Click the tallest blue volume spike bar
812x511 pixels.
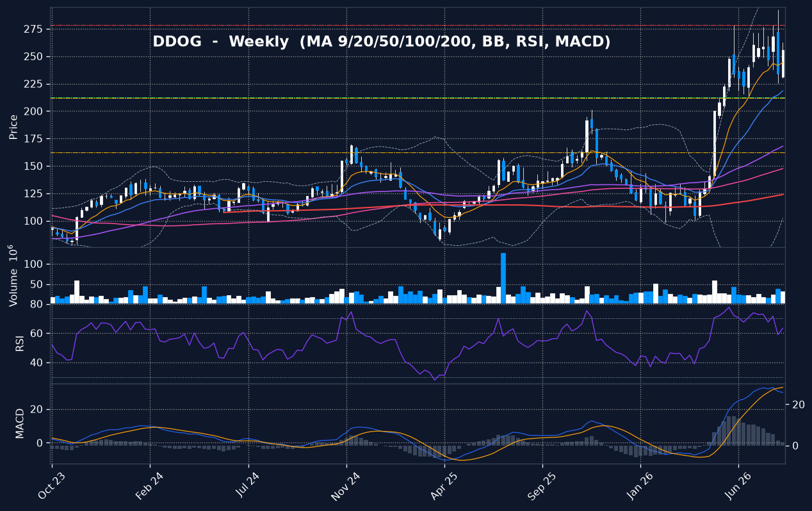coord(503,278)
